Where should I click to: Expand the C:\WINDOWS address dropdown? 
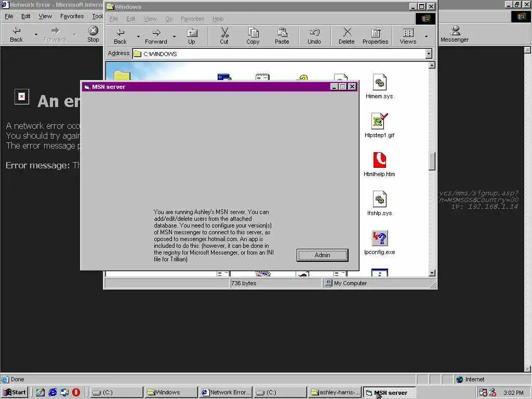(x=429, y=54)
